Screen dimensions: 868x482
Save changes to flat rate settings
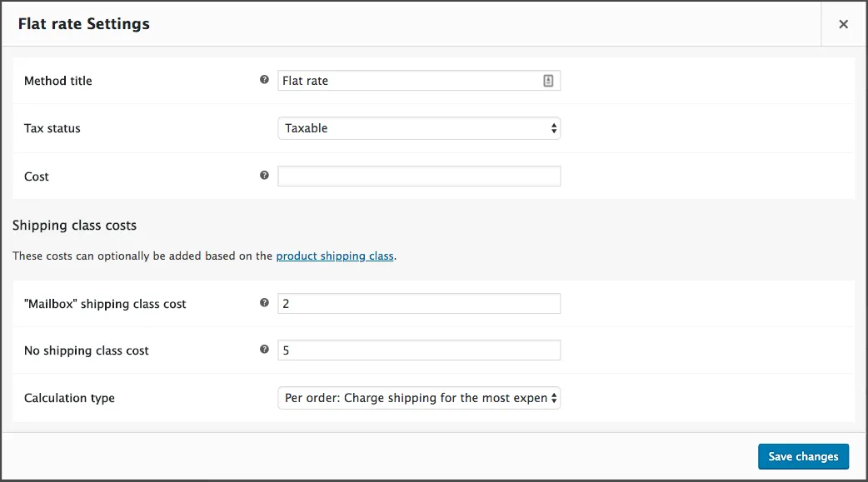(803, 456)
